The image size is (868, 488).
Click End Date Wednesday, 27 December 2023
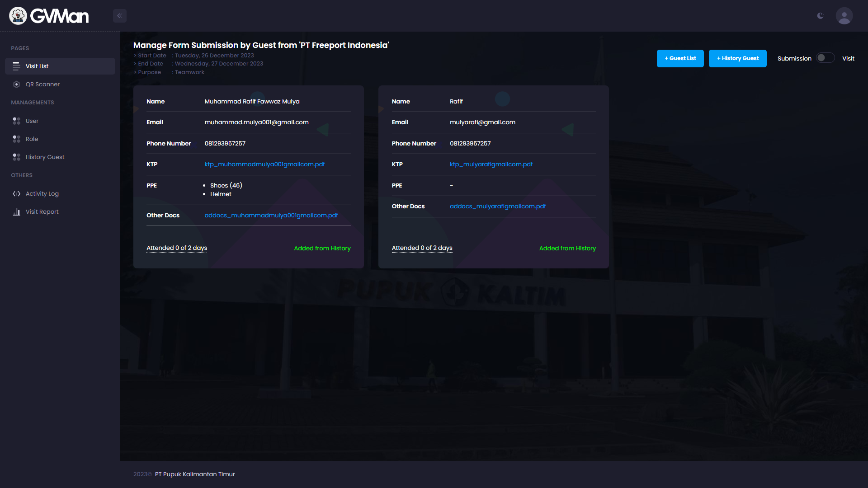tap(198, 64)
